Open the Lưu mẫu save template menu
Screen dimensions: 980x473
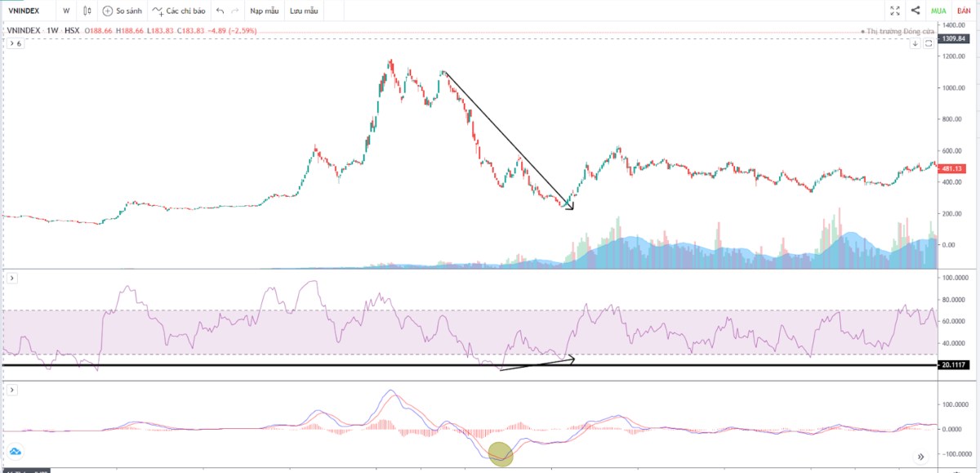[x=303, y=11]
